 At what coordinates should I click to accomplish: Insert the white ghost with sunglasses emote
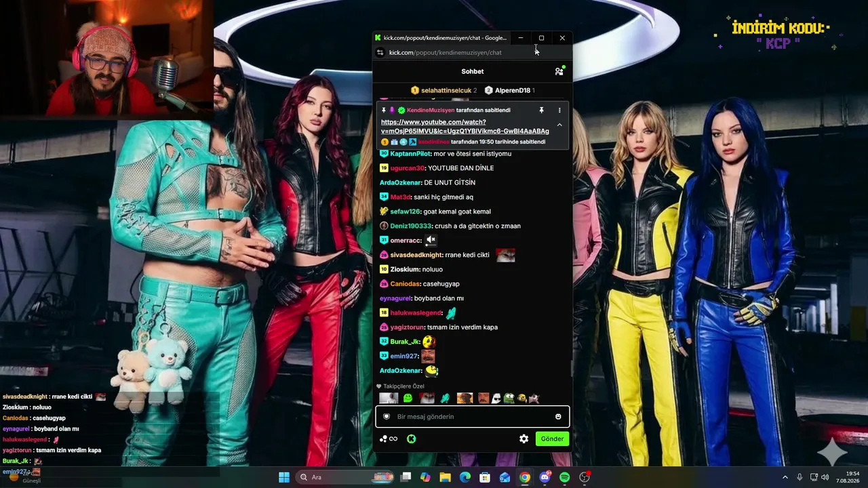coord(496,399)
